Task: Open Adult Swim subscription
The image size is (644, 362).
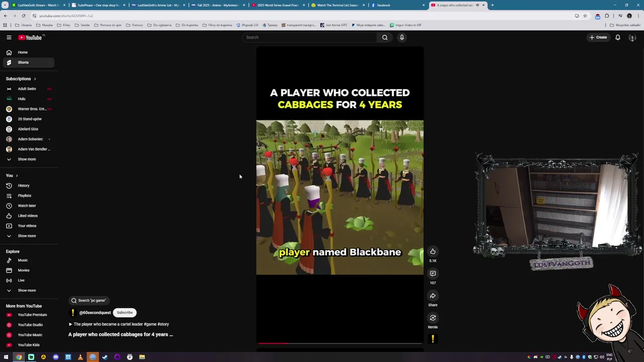Action: 28,89
